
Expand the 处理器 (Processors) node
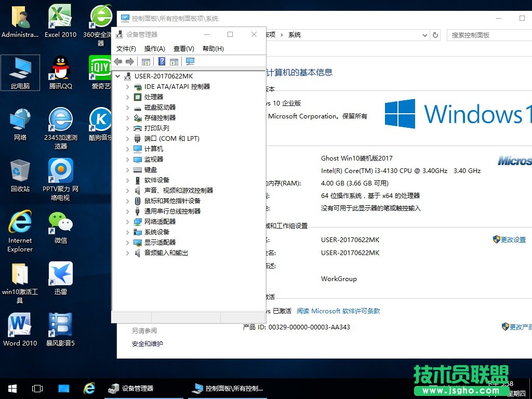(127, 97)
